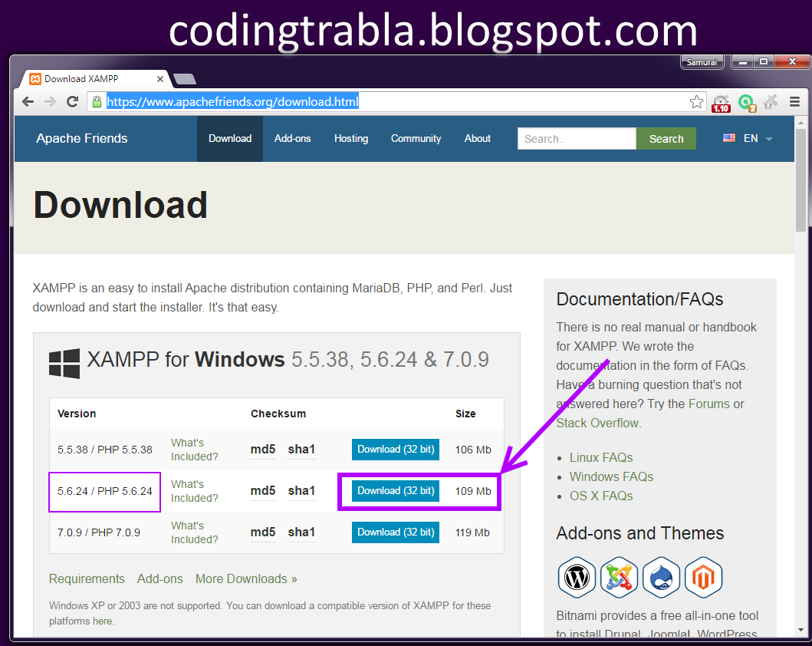Click the scrollbar down arrow
Viewport: 812px width, 646px height.
[800, 630]
